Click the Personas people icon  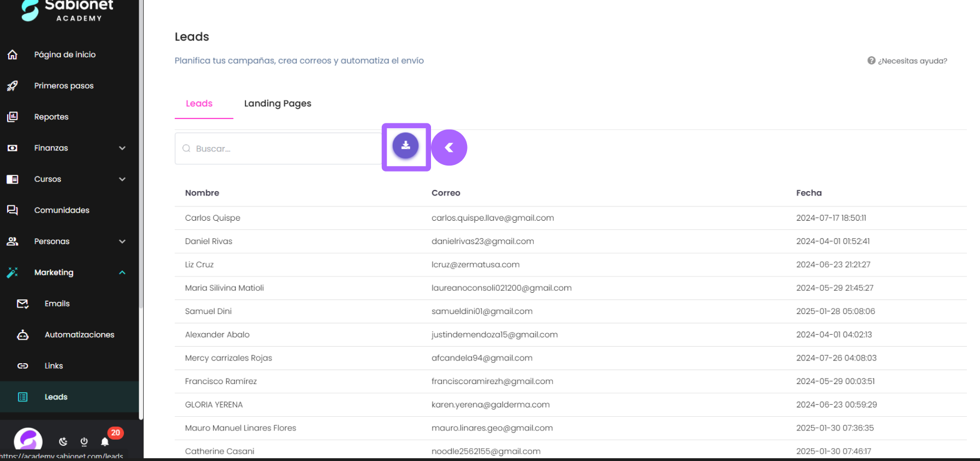click(x=13, y=241)
